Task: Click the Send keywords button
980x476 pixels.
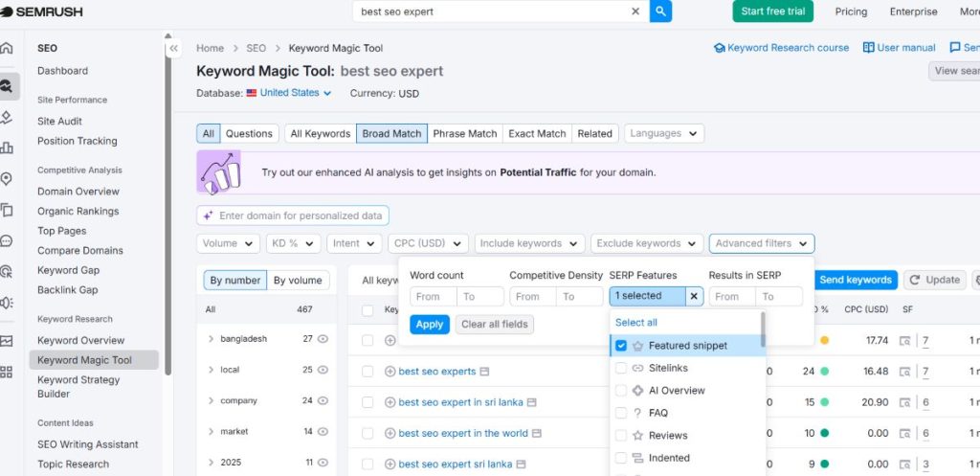Action: click(x=856, y=280)
